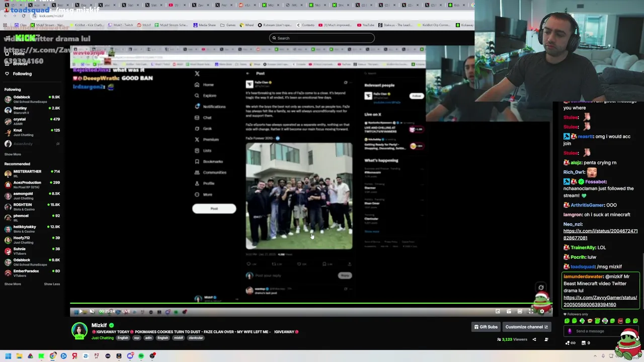Click browser Reload button
644x362 pixels.
tap(23, 16)
